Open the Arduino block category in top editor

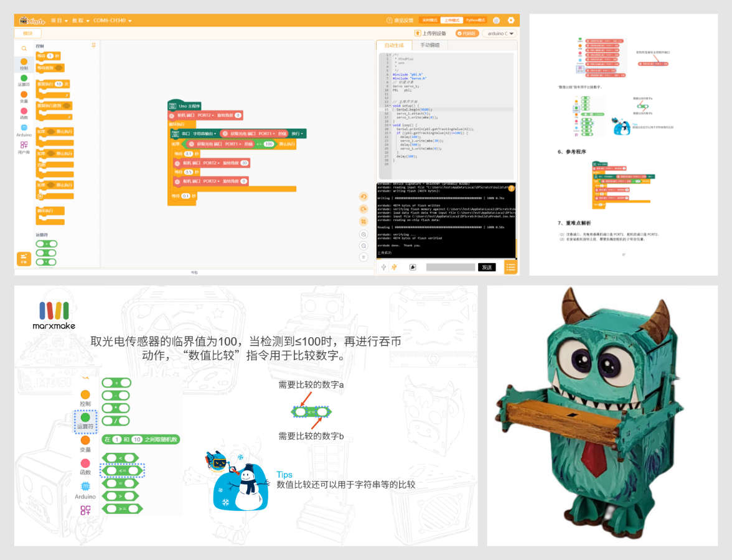point(24,129)
